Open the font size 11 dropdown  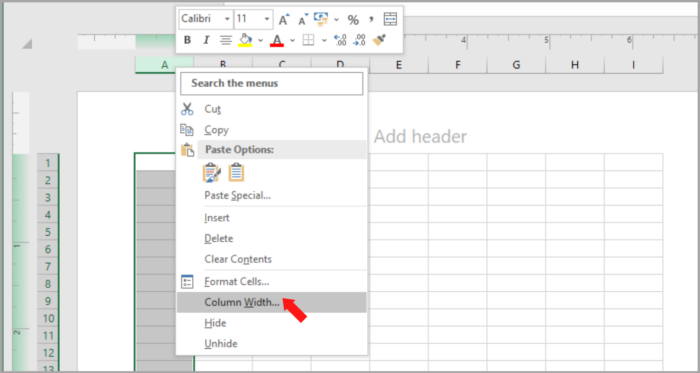[267, 19]
